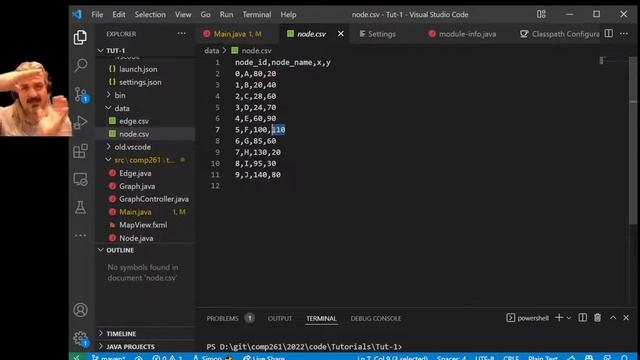The image size is (640, 360).
Task: Open the Explorer view in activity bar
Action: (80, 38)
